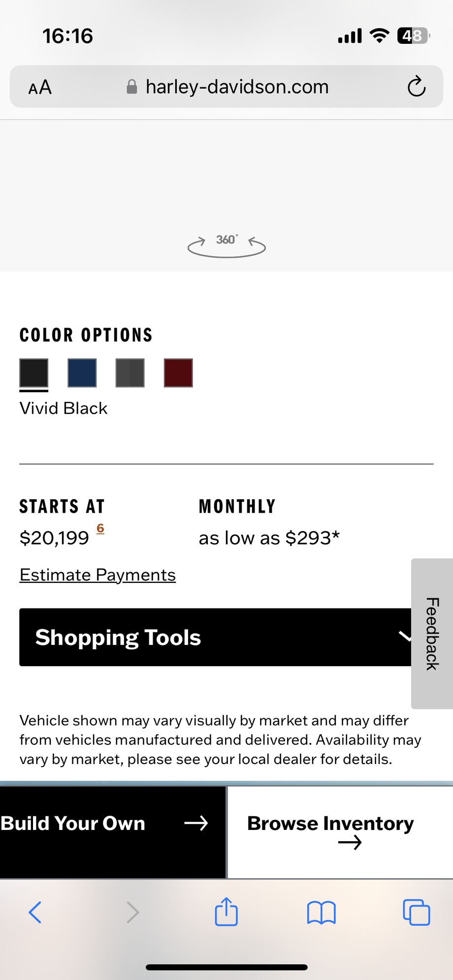Screen dimensions: 453x980
Task: Open the Feedback side tab
Action: pyautogui.click(x=432, y=633)
